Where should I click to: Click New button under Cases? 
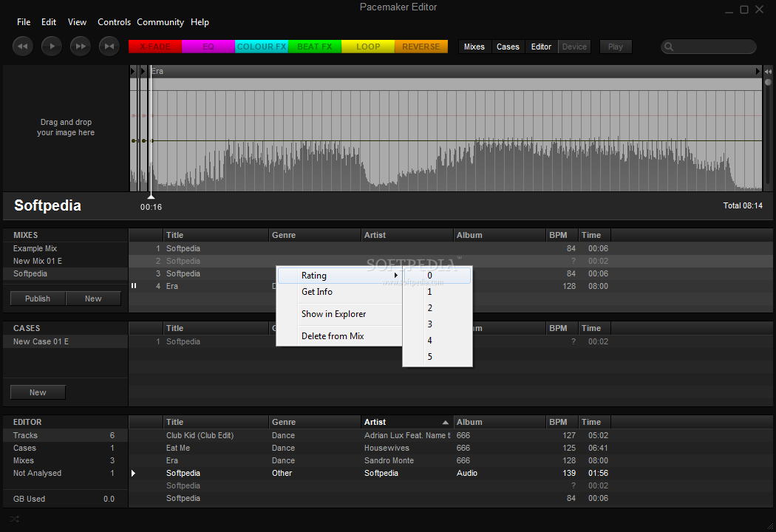point(38,392)
